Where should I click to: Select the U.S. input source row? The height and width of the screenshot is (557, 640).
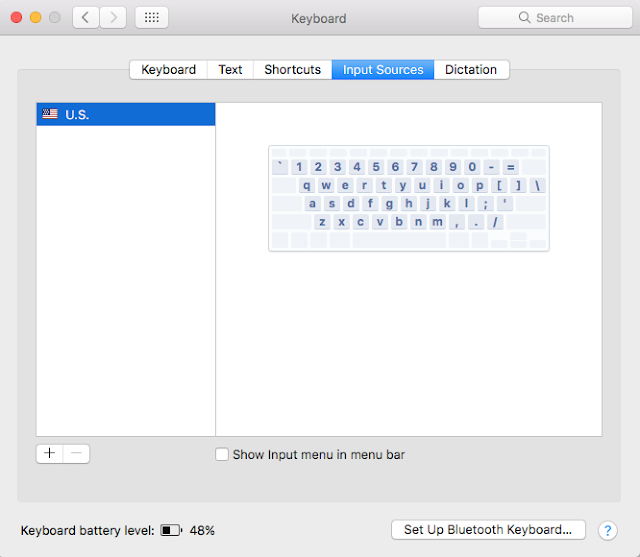[126, 114]
